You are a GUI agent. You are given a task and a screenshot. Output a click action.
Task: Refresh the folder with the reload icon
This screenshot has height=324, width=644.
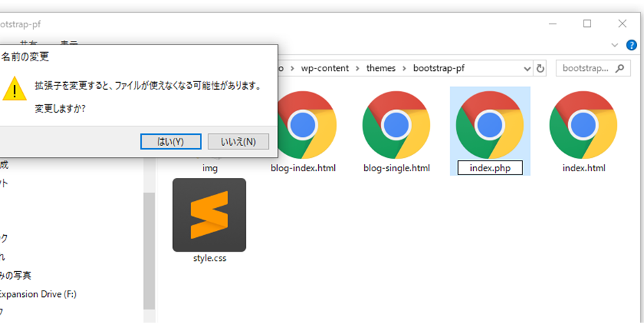click(x=540, y=68)
